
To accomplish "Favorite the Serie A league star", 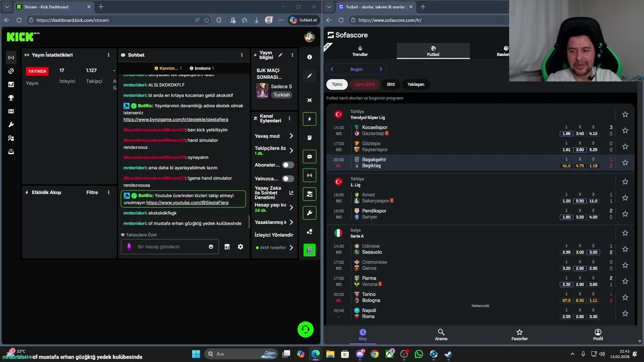I will (625, 233).
